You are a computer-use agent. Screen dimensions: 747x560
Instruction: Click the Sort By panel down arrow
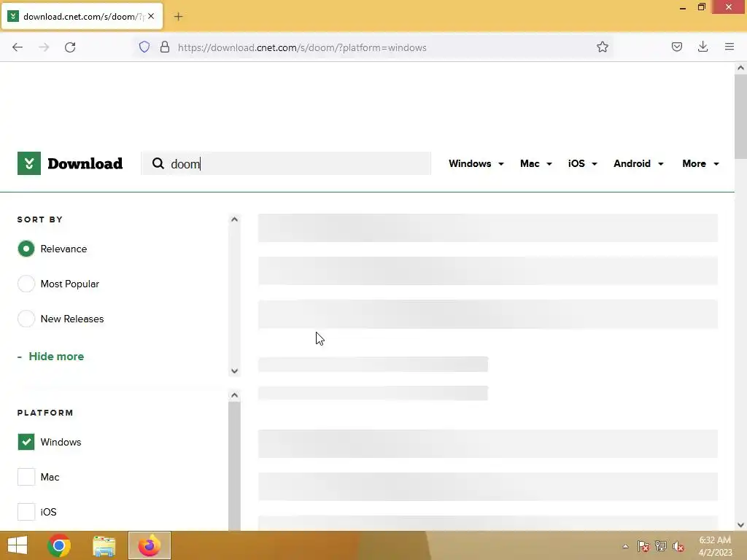pos(234,370)
